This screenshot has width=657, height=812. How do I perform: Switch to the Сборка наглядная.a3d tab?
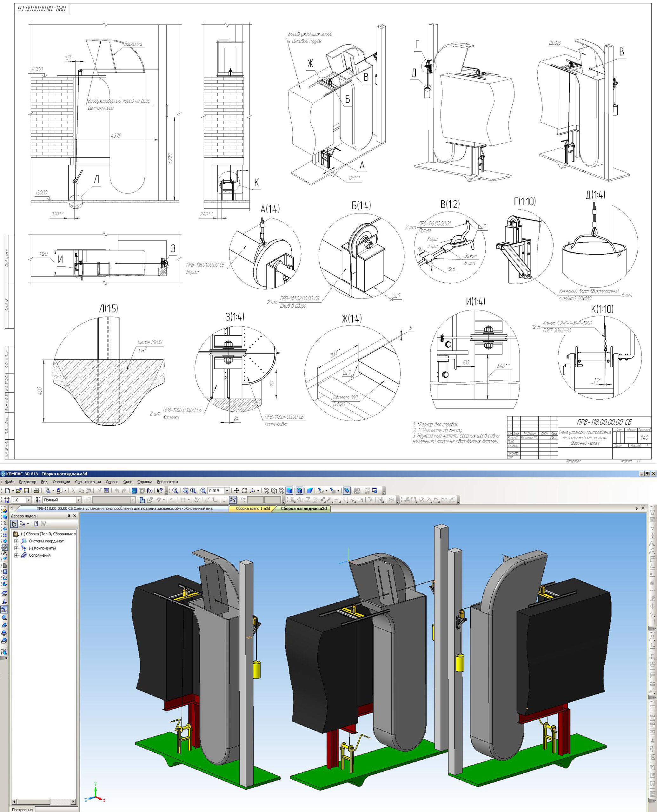click(303, 509)
